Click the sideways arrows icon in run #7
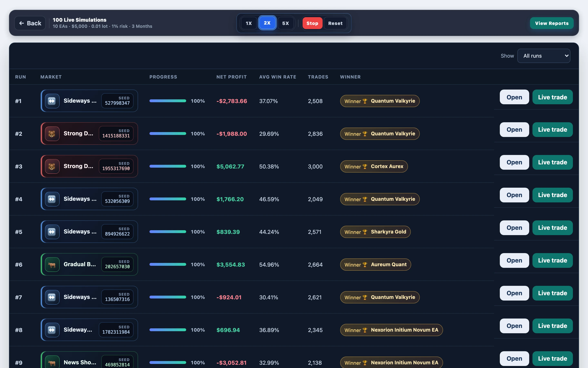Viewport: 588px width, 368px height. tap(52, 297)
